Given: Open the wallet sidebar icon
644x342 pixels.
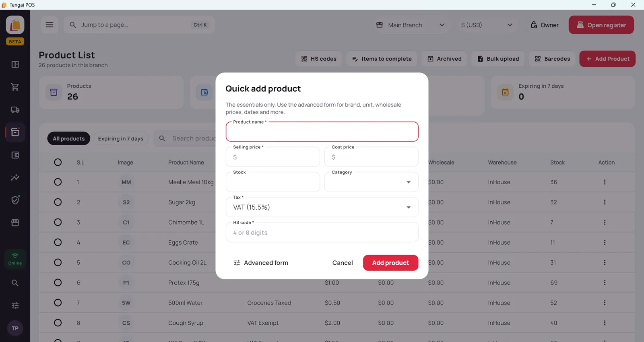Looking at the screenshot, I should [15, 155].
